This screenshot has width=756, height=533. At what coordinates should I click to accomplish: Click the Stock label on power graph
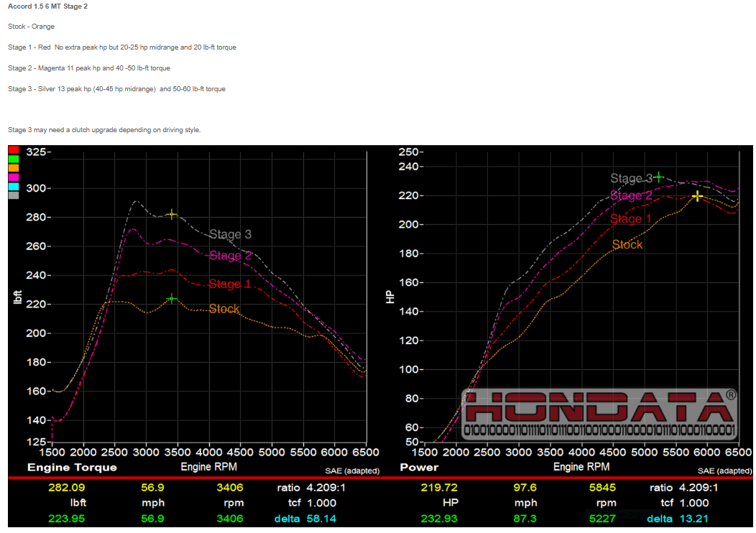coord(627,245)
